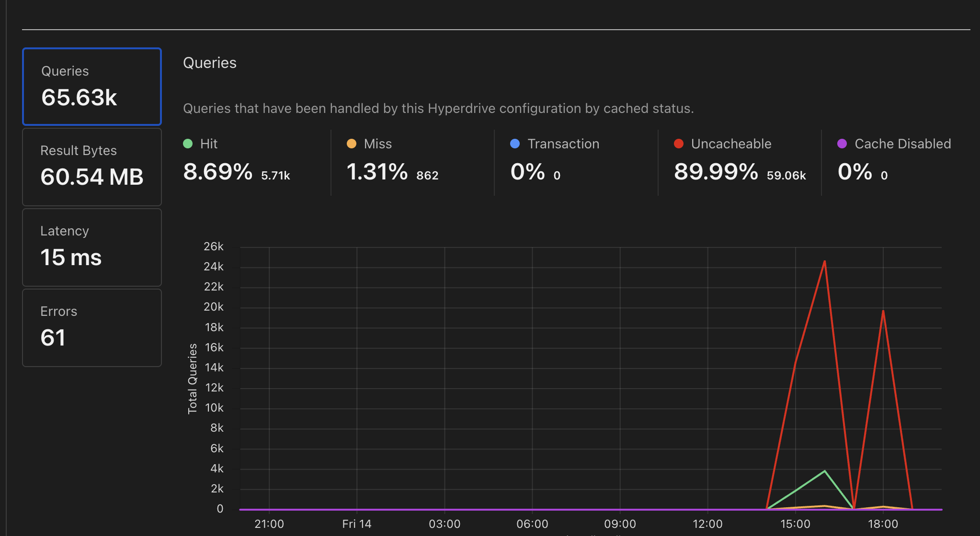Image resolution: width=980 pixels, height=536 pixels.
Task: Toggle the purple Cache Disabled legend dot
Action: 842,144
